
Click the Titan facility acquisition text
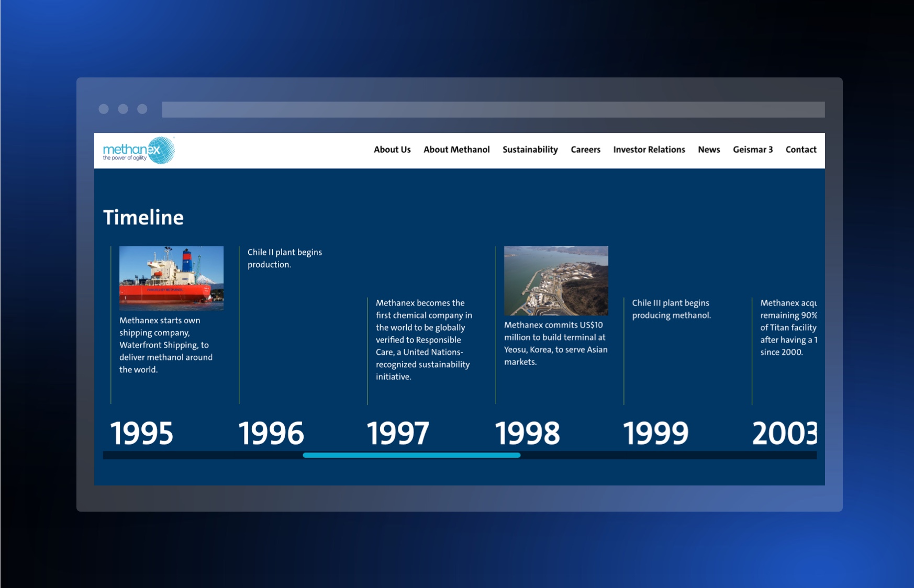[788, 327]
